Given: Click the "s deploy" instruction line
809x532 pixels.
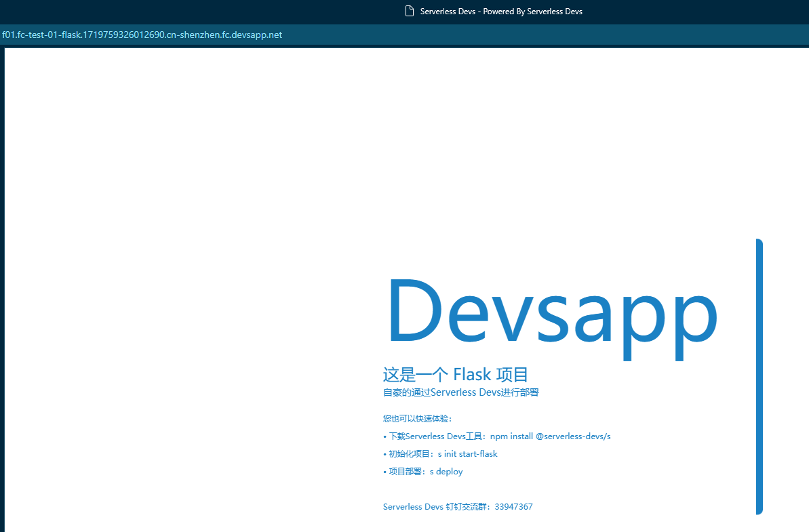Looking at the screenshot, I should [423, 472].
